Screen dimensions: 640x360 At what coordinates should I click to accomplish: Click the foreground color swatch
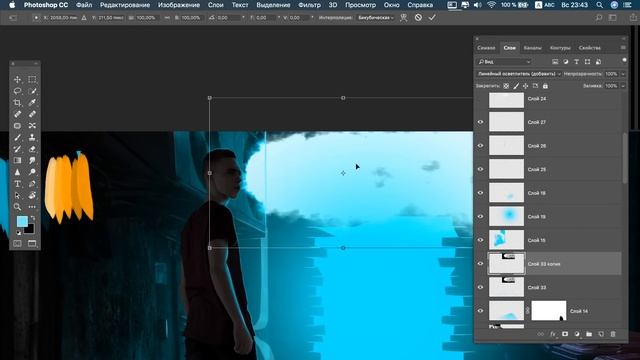point(22,222)
